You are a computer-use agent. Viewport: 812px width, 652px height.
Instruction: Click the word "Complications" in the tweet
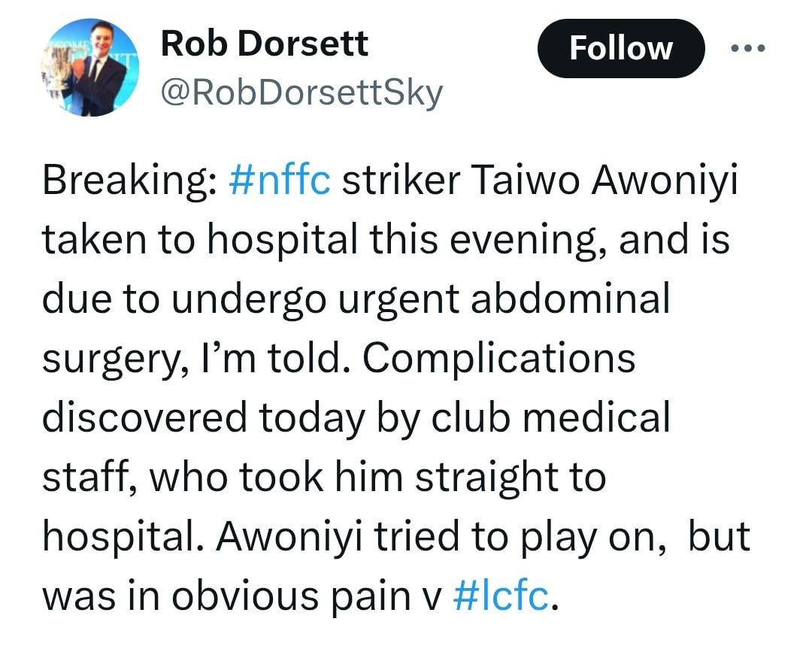498,360
